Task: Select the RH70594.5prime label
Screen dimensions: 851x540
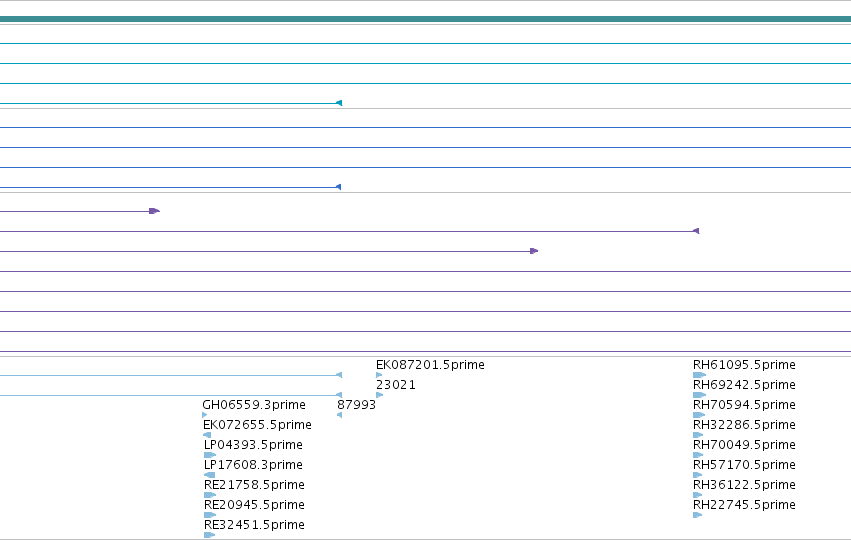Action: tap(744, 405)
